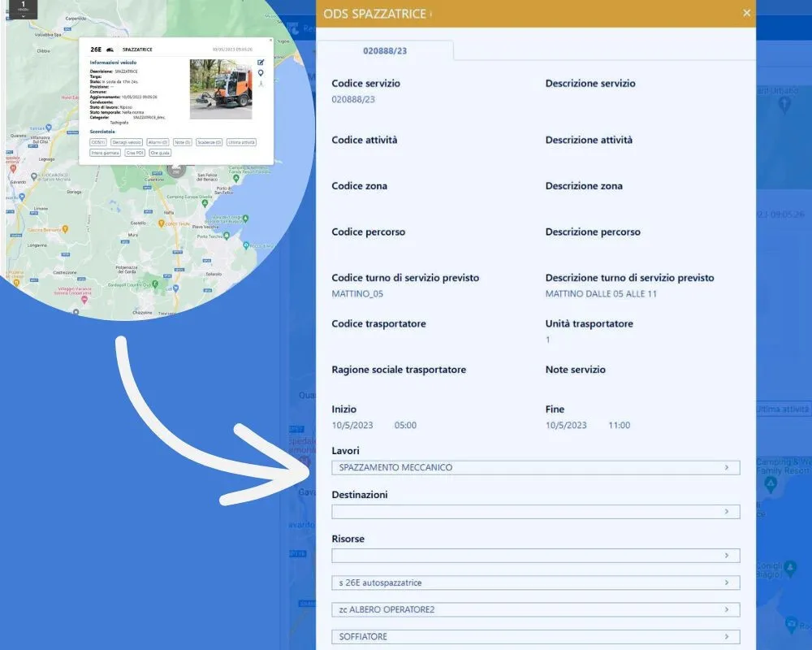The width and height of the screenshot is (812, 650).
Task: Open the Scadenze (0) shortcut
Action: 209,142
